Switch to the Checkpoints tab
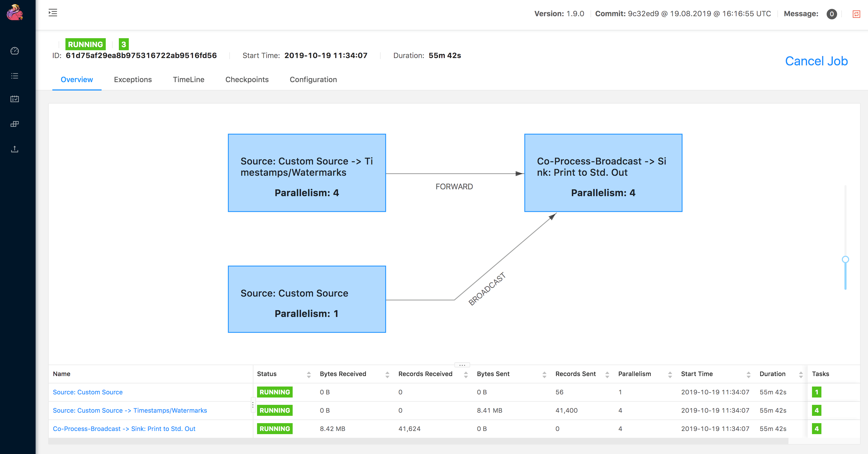This screenshot has width=868, height=454. pyautogui.click(x=247, y=80)
